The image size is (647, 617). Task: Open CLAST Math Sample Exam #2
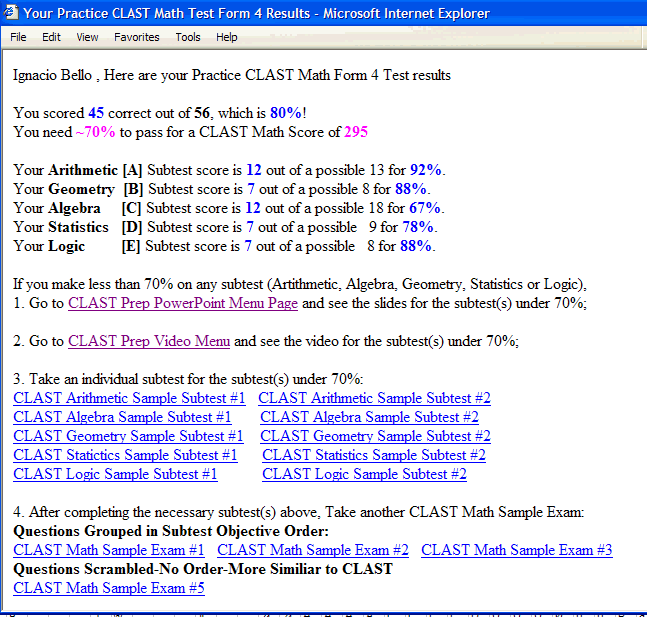coord(313,550)
